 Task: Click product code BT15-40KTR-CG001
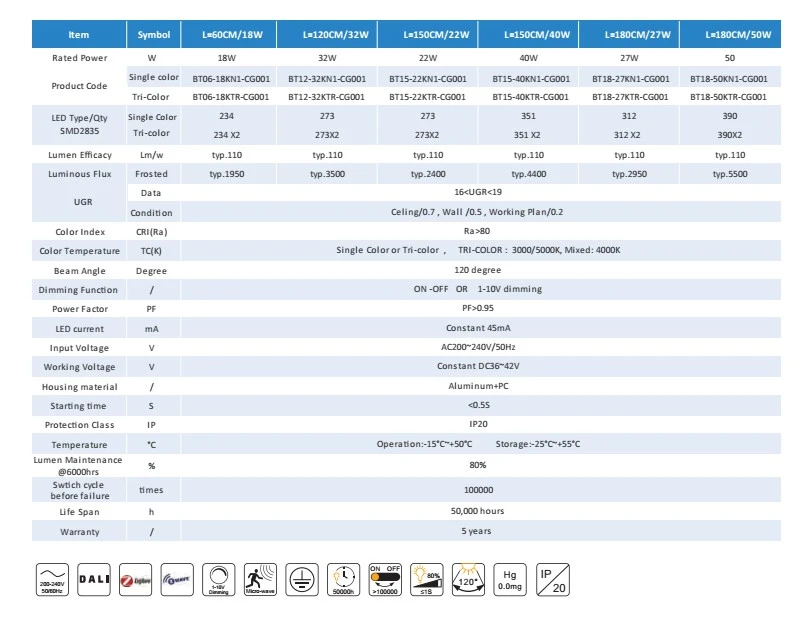tap(530, 97)
